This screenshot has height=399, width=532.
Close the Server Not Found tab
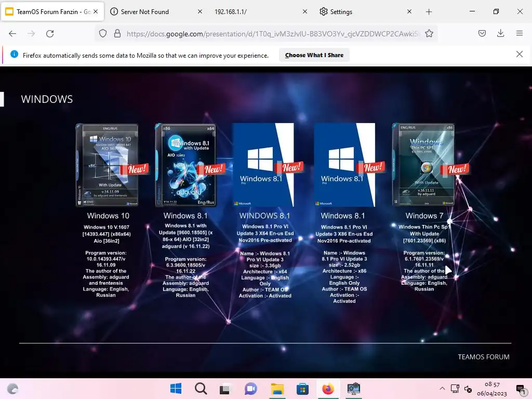click(200, 11)
